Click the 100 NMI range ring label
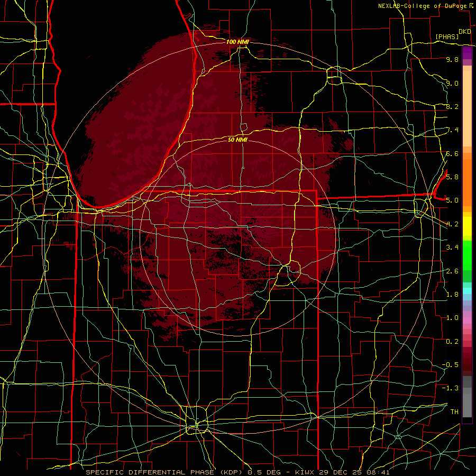Image resolution: width=476 pixels, height=476 pixels. point(237,42)
